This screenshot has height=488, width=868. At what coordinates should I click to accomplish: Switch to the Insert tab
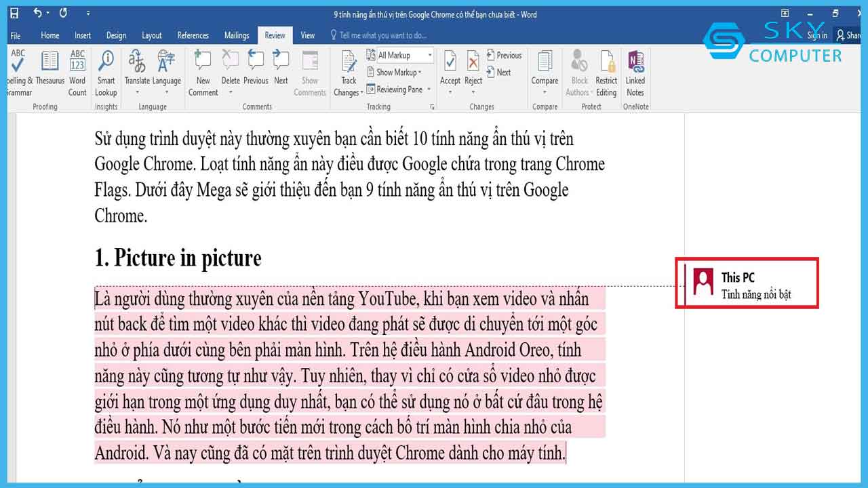(83, 35)
